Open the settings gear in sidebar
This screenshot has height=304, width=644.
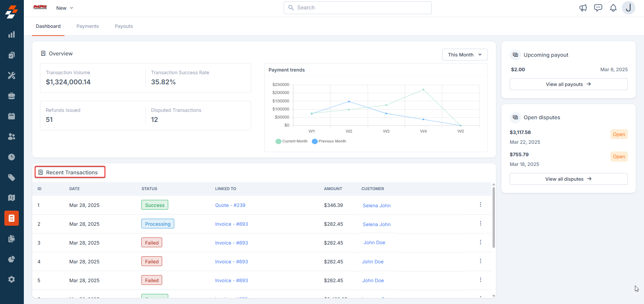(x=12, y=279)
